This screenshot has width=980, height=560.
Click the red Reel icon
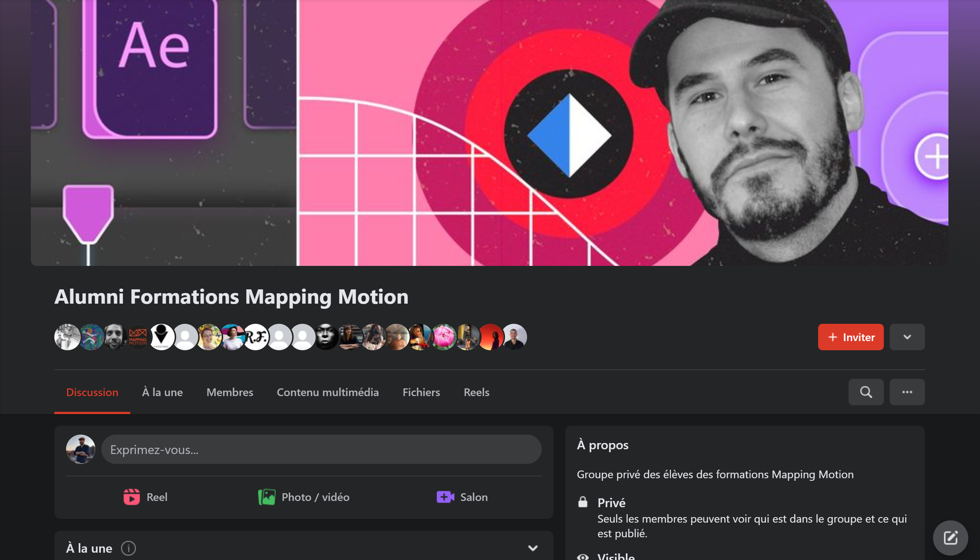tap(131, 497)
